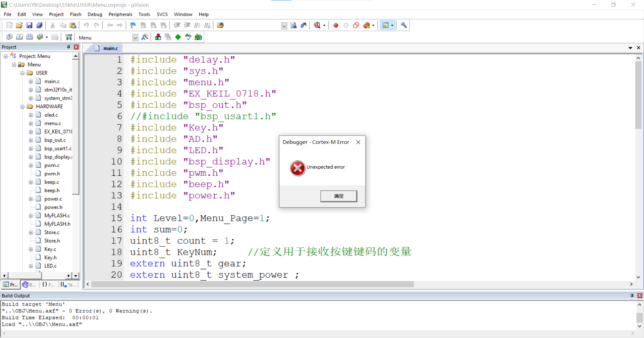Image resolution: width=644 pixels, height=338 pixels.
Task: Open the Configuration wrench icon
Action: pyautogui.click(x=404, y=25)
